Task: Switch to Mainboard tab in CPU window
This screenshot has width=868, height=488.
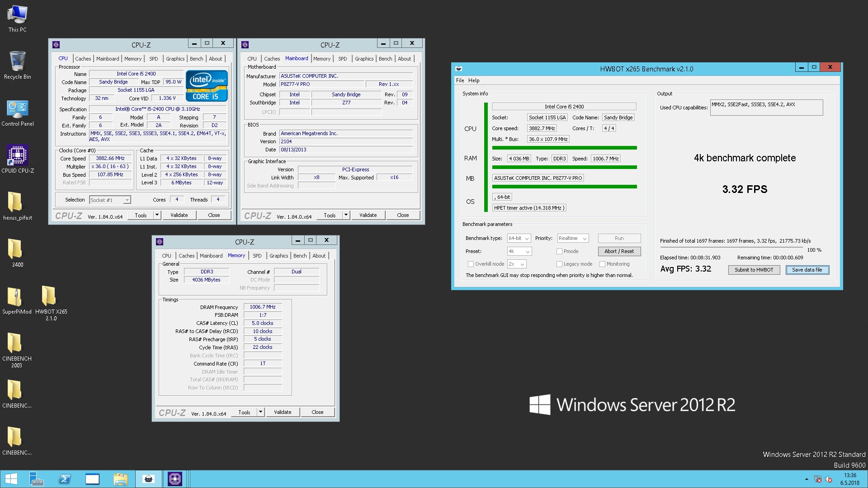Action: coord(108,59)
